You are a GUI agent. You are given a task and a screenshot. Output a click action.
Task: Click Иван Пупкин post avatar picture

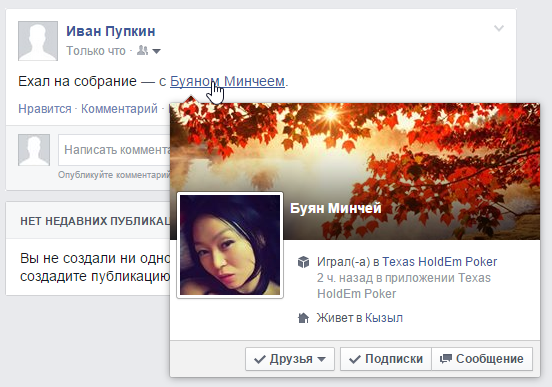38,41
